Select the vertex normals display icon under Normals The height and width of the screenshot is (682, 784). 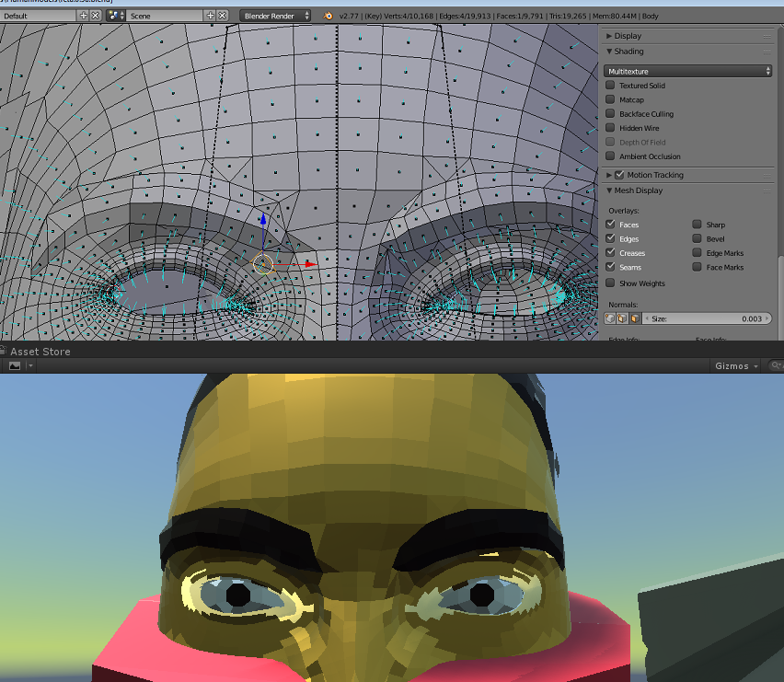(610, 318)
